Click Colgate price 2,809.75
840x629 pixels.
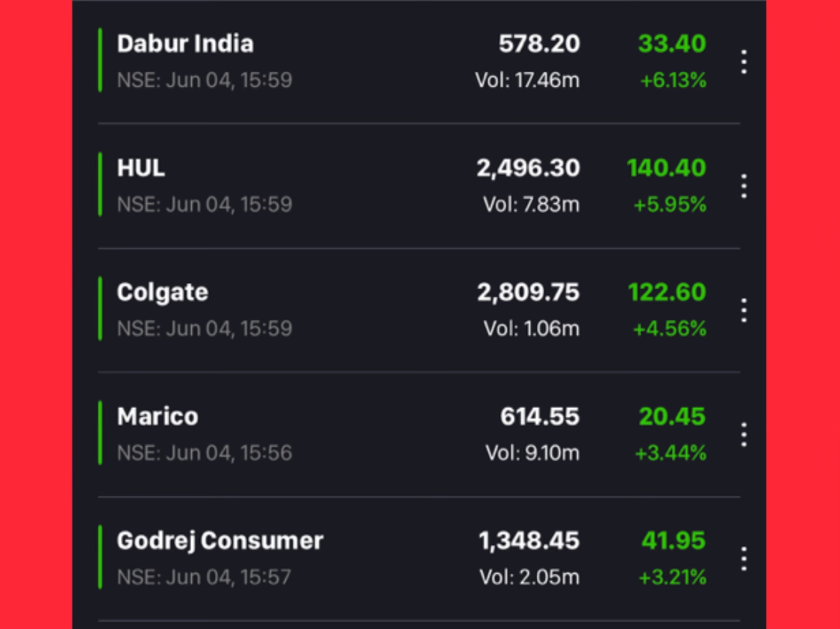(x=528, y=292)
